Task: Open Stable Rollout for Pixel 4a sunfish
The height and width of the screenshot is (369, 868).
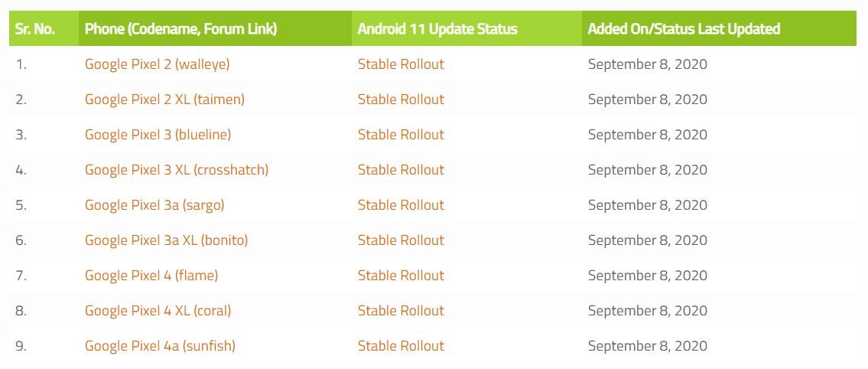Action: [x=401, y=346]
